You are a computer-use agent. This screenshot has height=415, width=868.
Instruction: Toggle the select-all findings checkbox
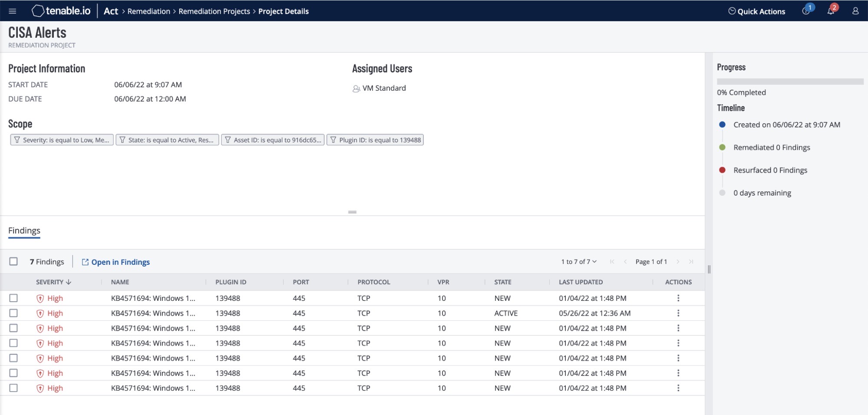[13, 261]
